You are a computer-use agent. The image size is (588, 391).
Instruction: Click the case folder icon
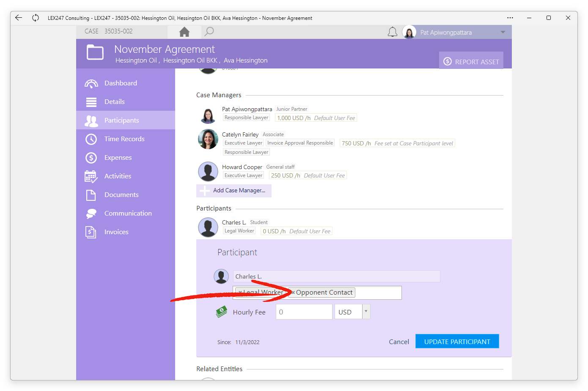click(95, 53)
